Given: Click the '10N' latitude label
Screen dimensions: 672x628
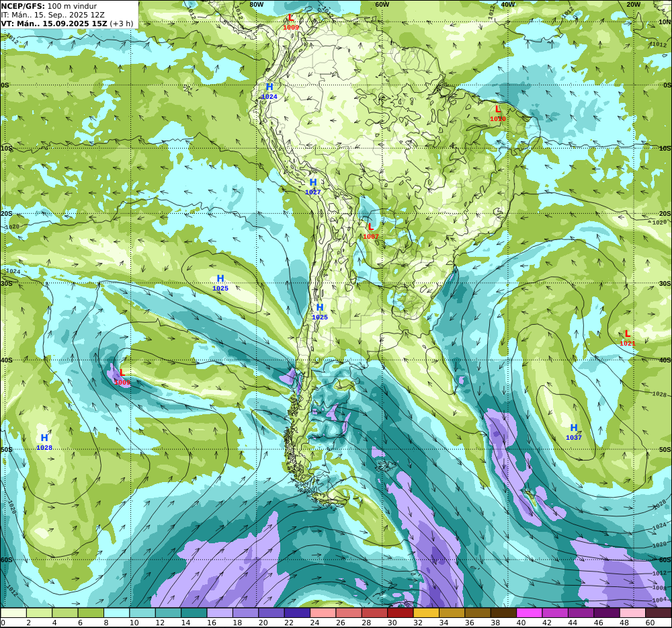Looking at the screenshot, I should pyautogui.click(x=665, y=22).
